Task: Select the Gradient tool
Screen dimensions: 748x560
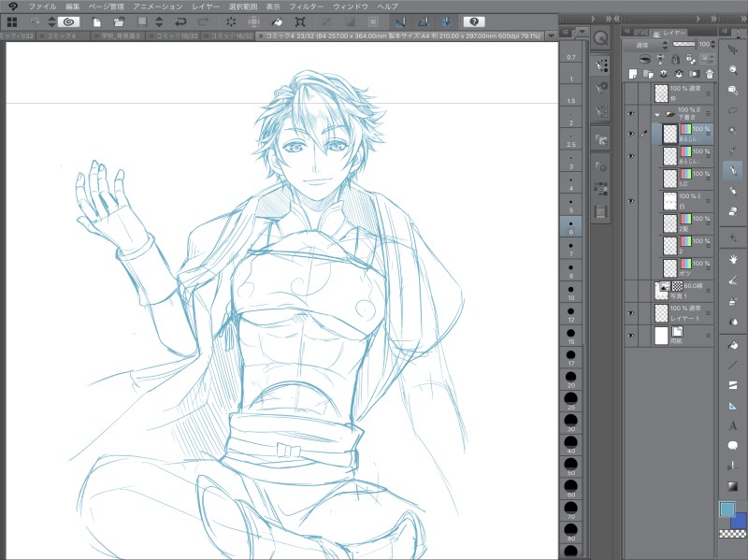Action: pyautogui.click(x=733, y=486)
